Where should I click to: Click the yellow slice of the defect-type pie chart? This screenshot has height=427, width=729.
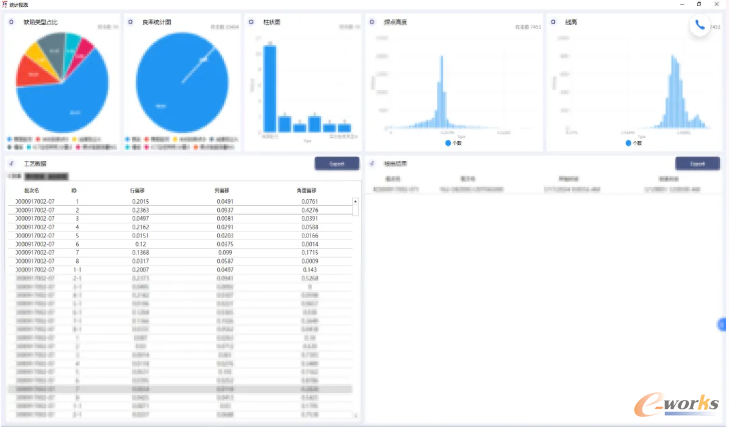click(35, 56)
